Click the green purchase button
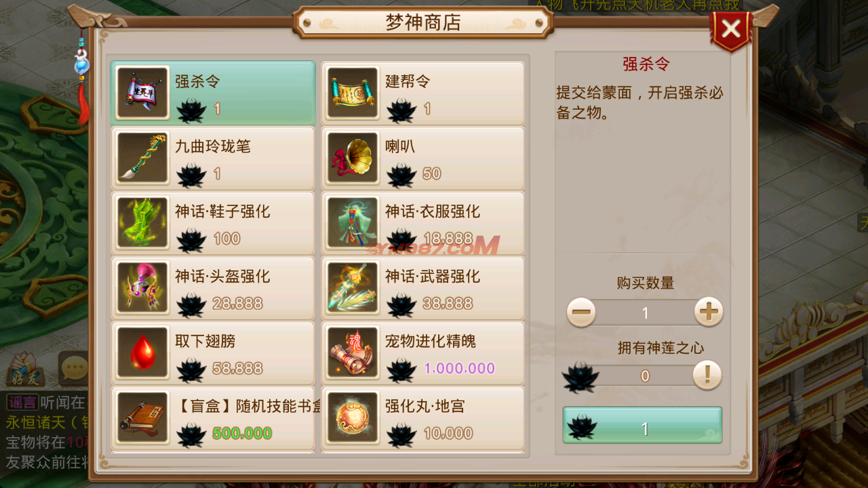The image size is (868, 488). point(642,426)
